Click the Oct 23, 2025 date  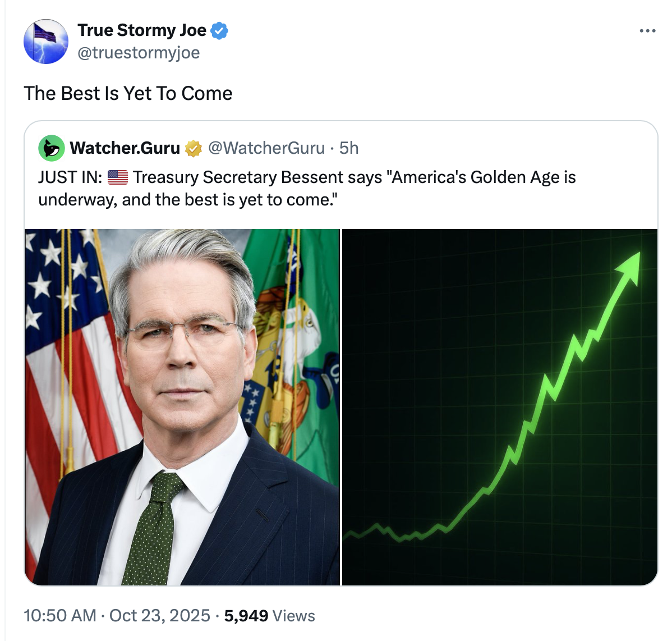(160, 616)
